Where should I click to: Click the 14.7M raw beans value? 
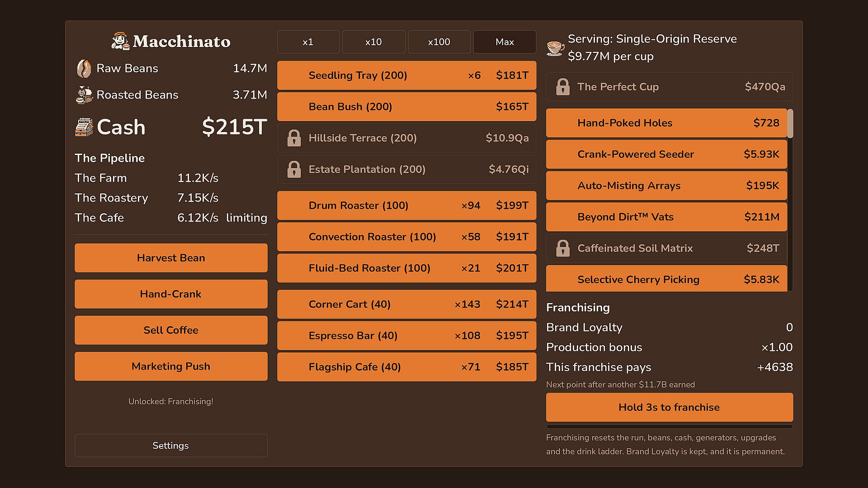[250, 69]
